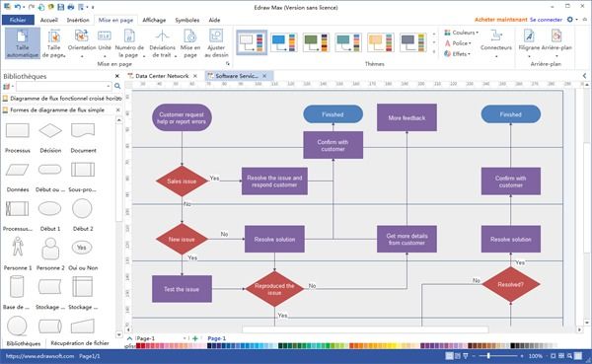The width and height of the screenshot is (592, 364).
Task: Open the Page-1 selector dropdown
Action: [x=185, y=338]
